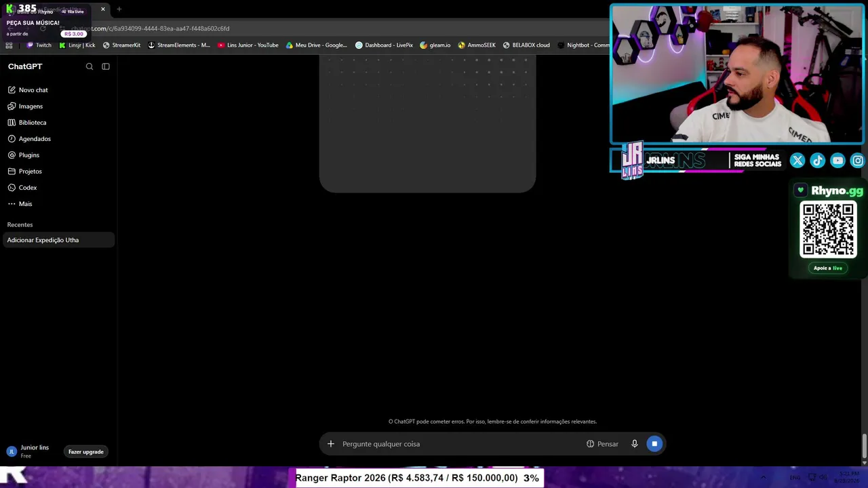
Task: Activate the microphone dictation icon
Action: (635, 444)
